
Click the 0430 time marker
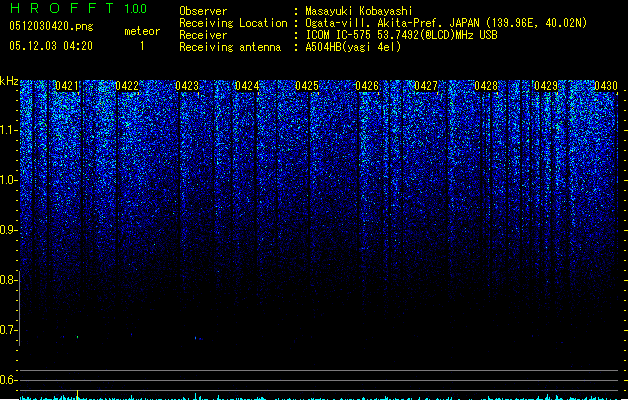[606, 86]
